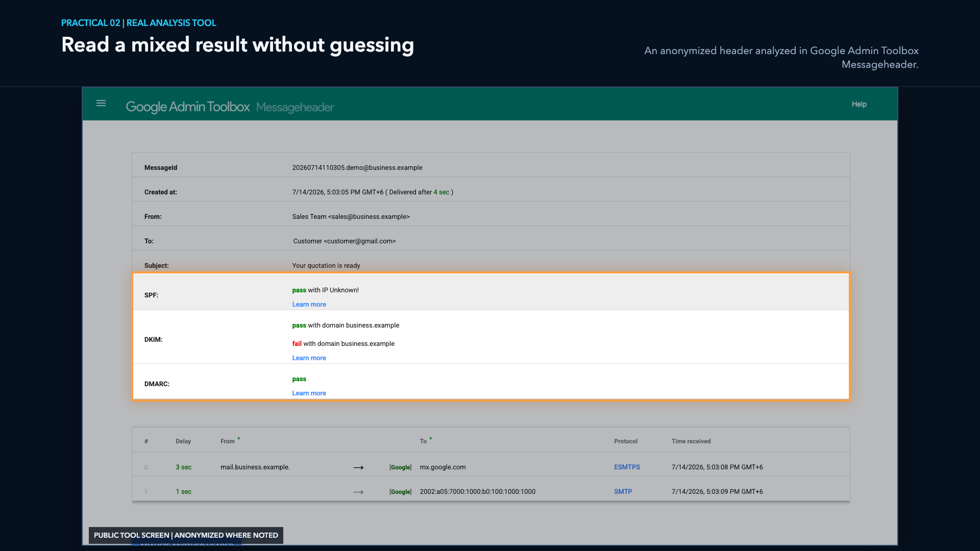
Task: Click the [Google] tag beside the IPv6 address
Action: click(400, 492)
